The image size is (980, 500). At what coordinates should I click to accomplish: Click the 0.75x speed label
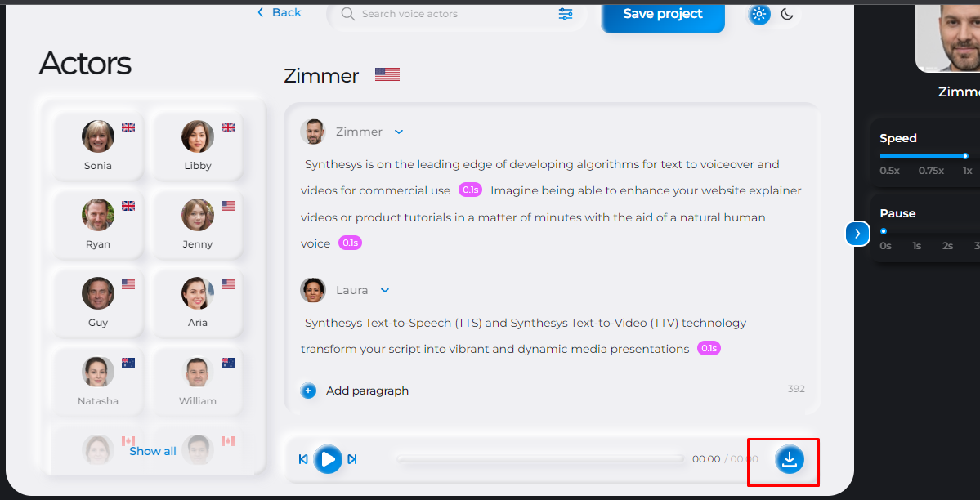931,171
